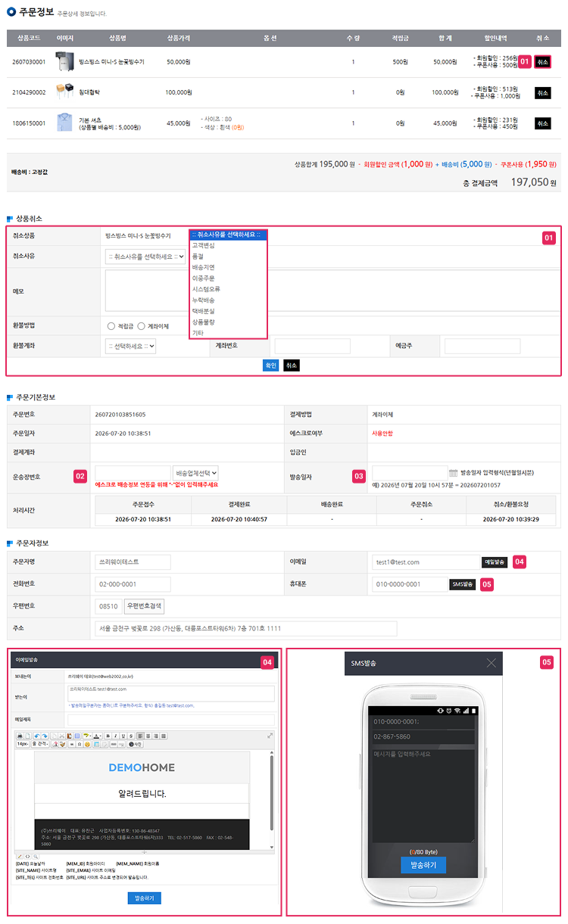Choose 품절 from cancel reason list
This screenshot has width=568, height=924.
[228, 257]
